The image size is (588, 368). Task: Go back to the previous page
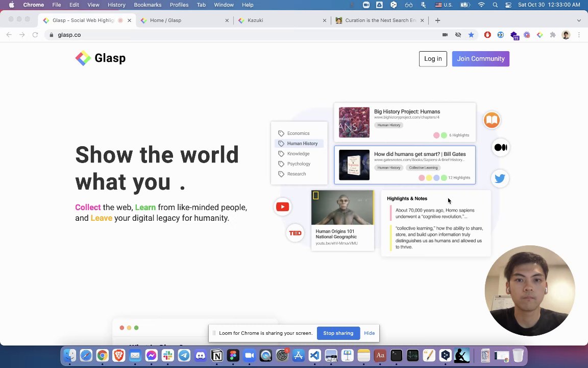9,35
